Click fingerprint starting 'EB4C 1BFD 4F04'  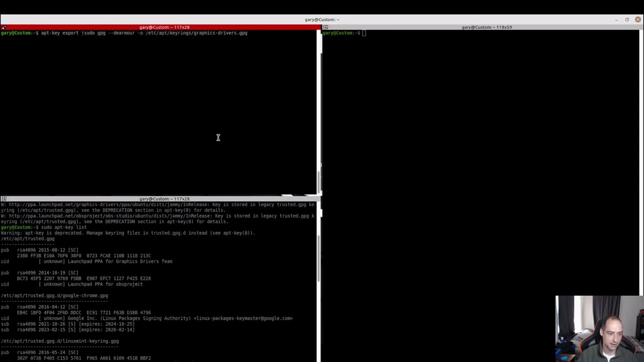[84, 313]
